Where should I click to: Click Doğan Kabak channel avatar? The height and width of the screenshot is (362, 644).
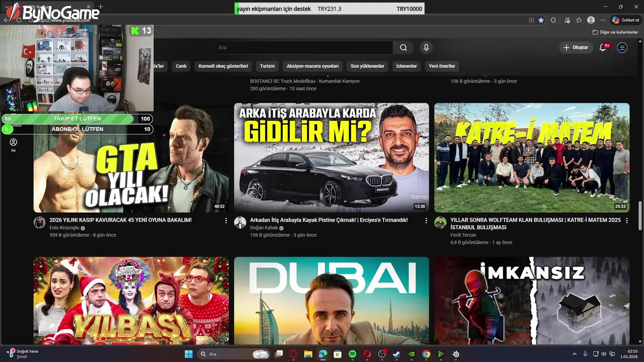(x=240, y=223)
